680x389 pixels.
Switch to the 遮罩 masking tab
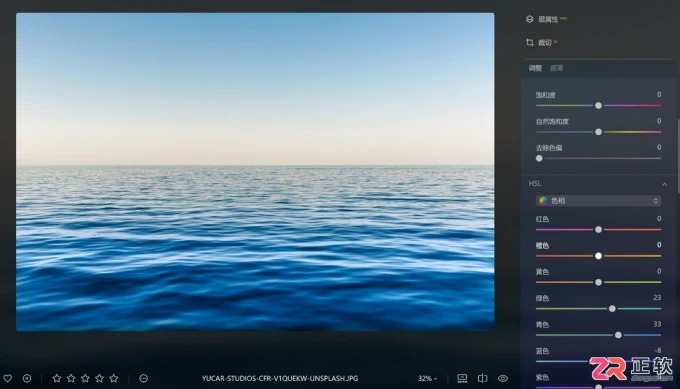[x=556, y=68]
